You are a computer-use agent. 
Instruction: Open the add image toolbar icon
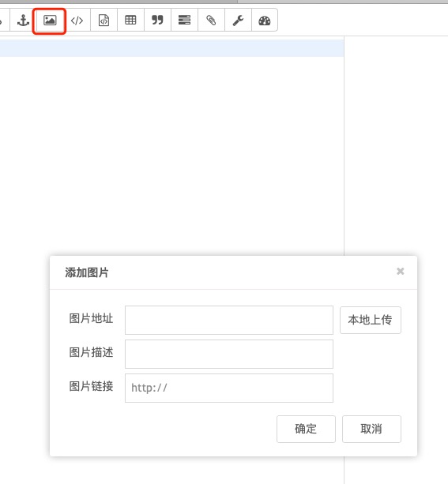[x=50, y=21]
